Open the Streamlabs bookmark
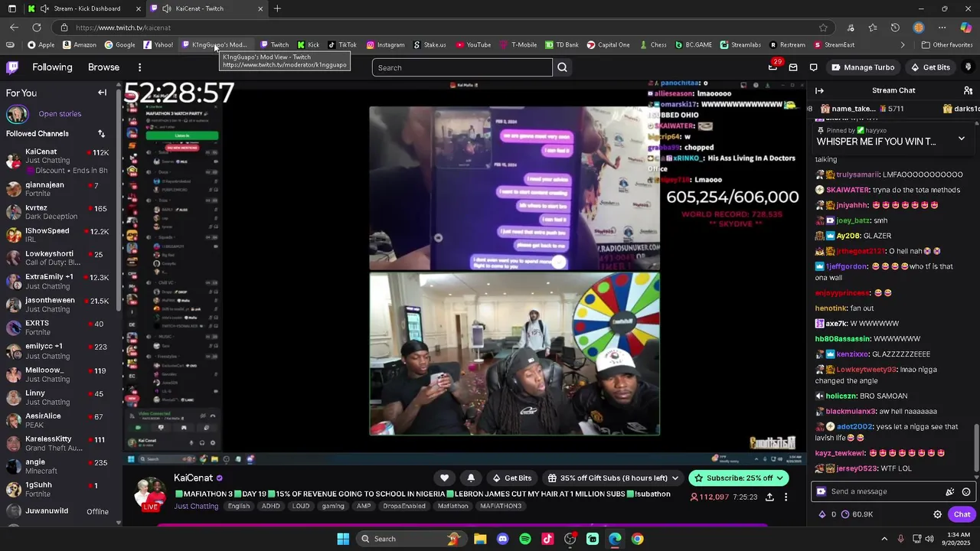Screen dimensions: 980x551 tap(740, 45)
